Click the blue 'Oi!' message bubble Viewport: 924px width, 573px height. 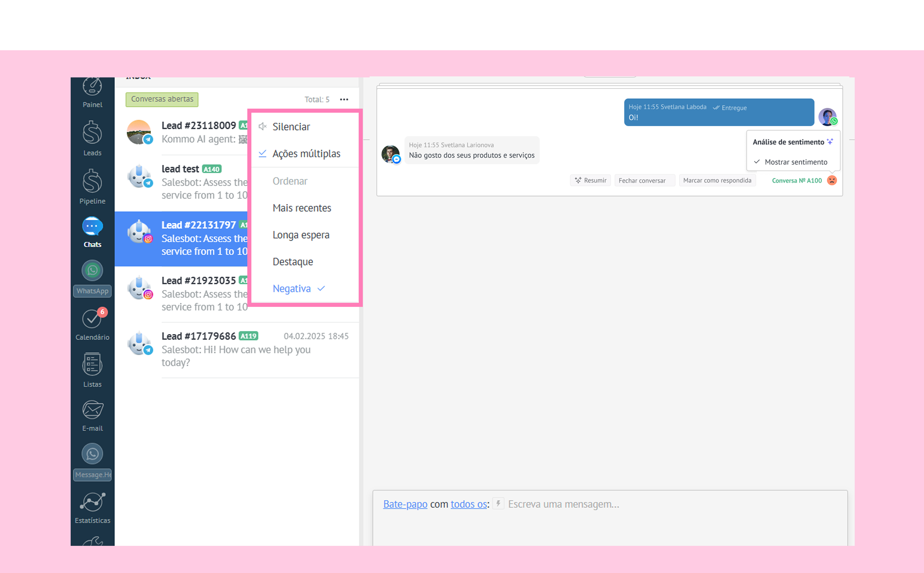(x=719, y=112)
